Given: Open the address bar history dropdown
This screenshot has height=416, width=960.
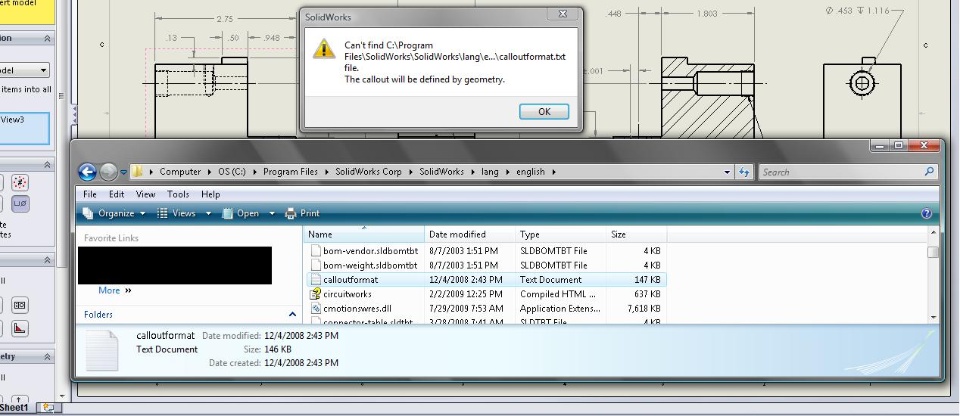Looking at the screenshot, I should [727, 172].
